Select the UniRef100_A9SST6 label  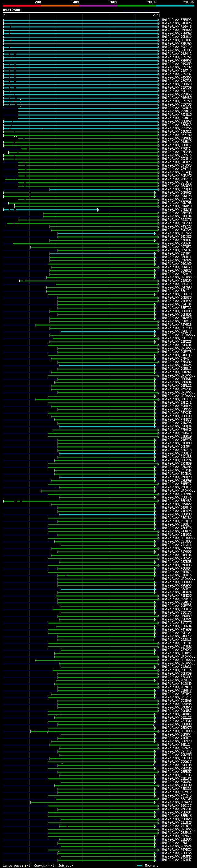[177, 219]
